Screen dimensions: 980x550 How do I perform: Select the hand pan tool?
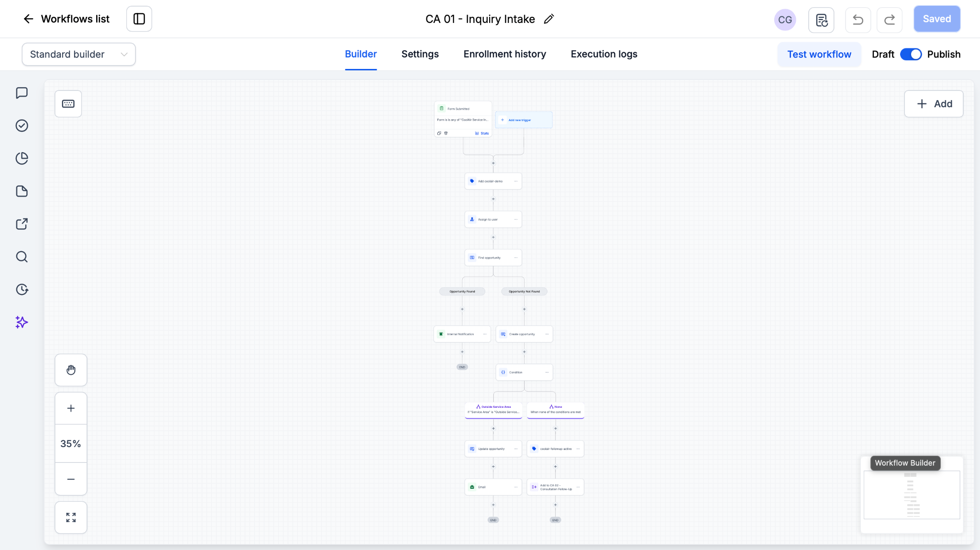71,370
